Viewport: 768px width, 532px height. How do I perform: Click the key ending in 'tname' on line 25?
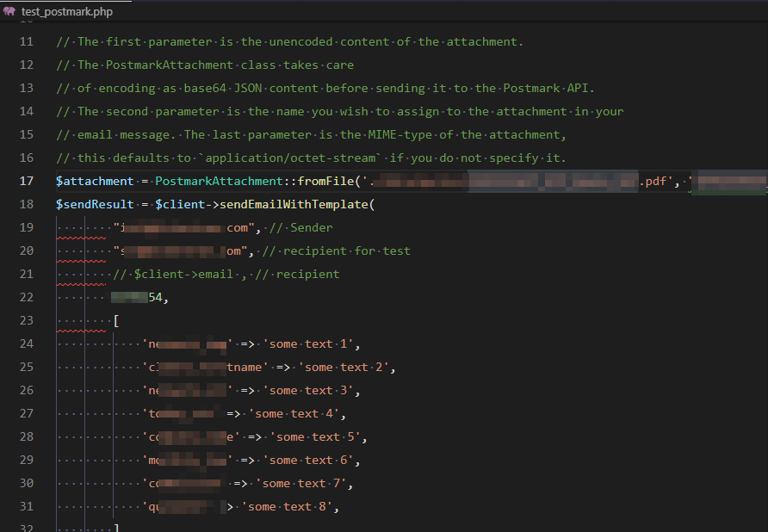click(206, 367)
